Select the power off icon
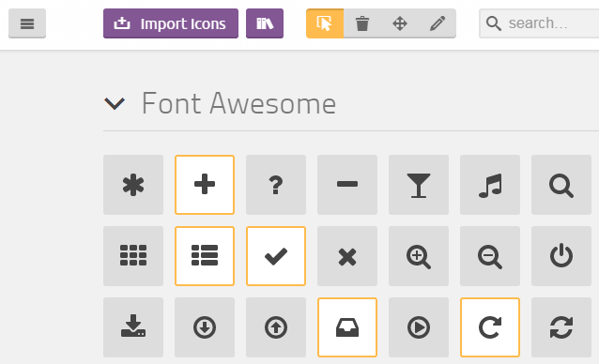Image resolution: width=599 pixels, height=364 pixels. 561,256
